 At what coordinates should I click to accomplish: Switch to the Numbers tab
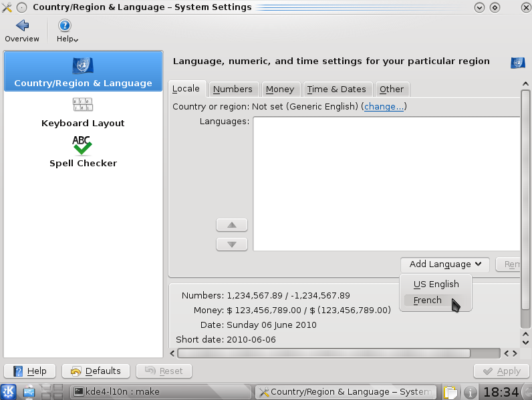pos(233,89)
